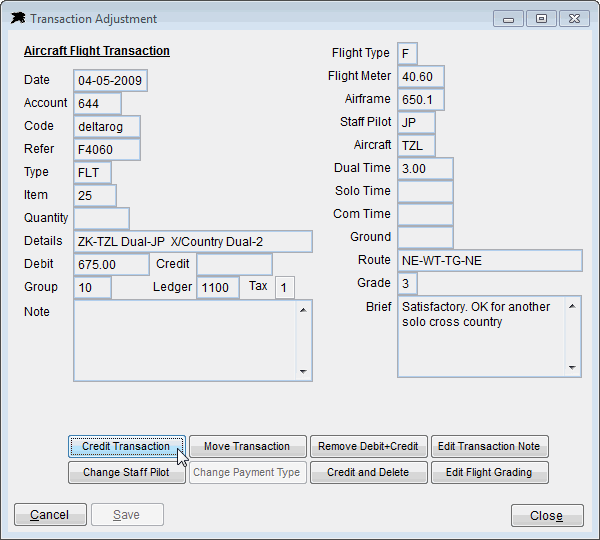600x540 pixels.
Task: Click the Code field deltarog
Action: tap(107, 126)
